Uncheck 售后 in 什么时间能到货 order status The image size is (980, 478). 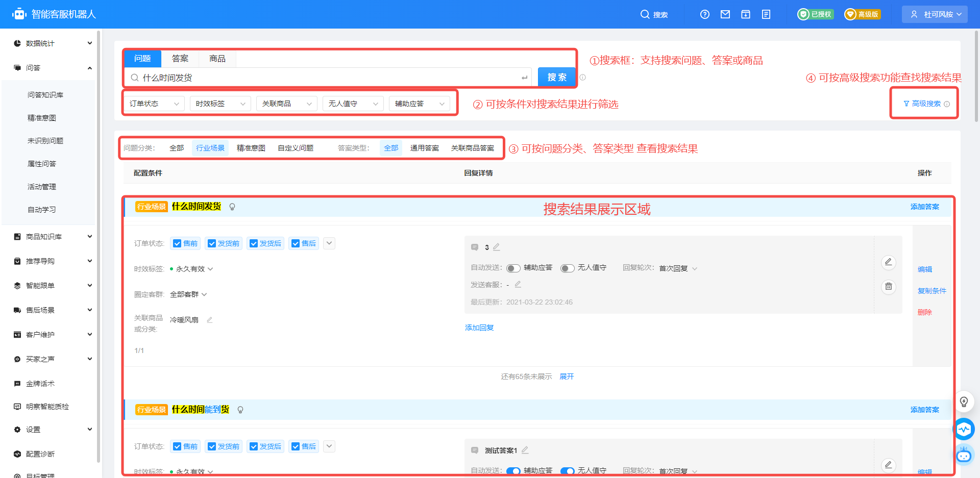point(296,446)
